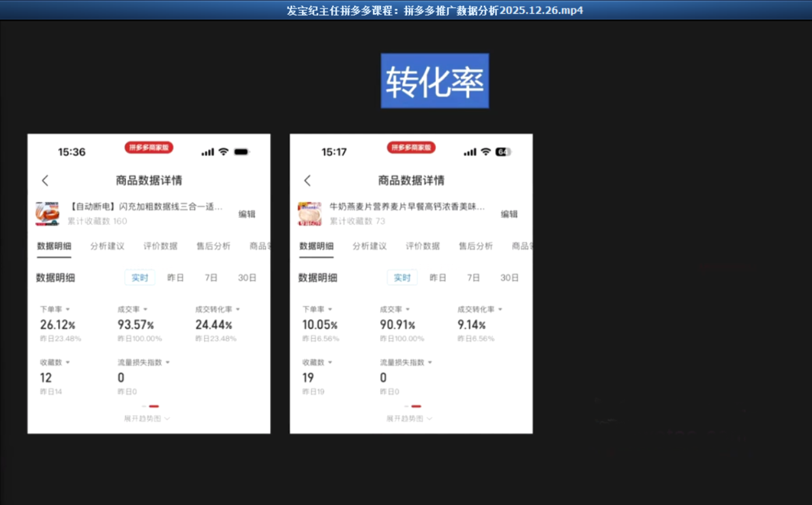
Task: Open 评价数据 tab in right phone
Action: pyautogui.click(x=423, y=246)
